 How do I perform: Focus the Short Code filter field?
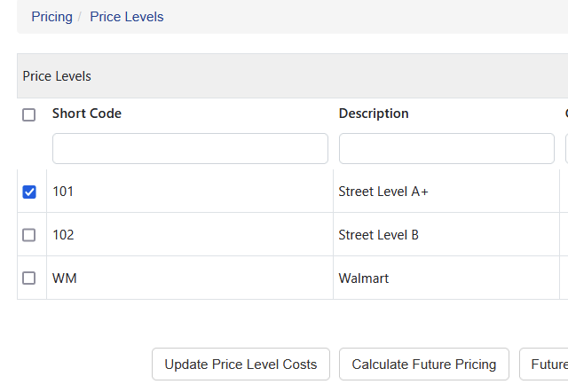point(190,148)
